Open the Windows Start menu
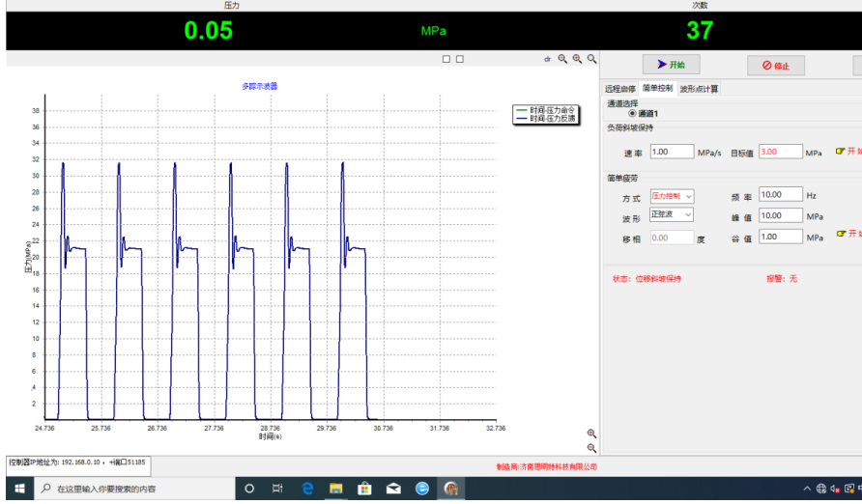This screenshot has height=504, width=862. [x=16, y=489]
